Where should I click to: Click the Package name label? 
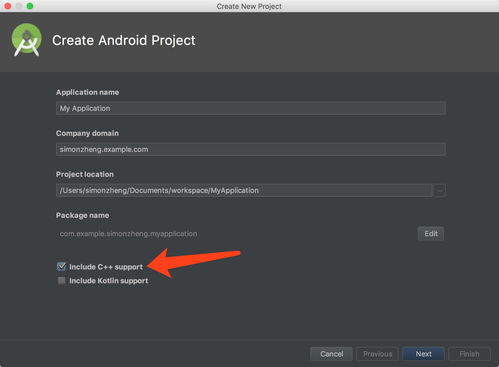click(82, 215)
